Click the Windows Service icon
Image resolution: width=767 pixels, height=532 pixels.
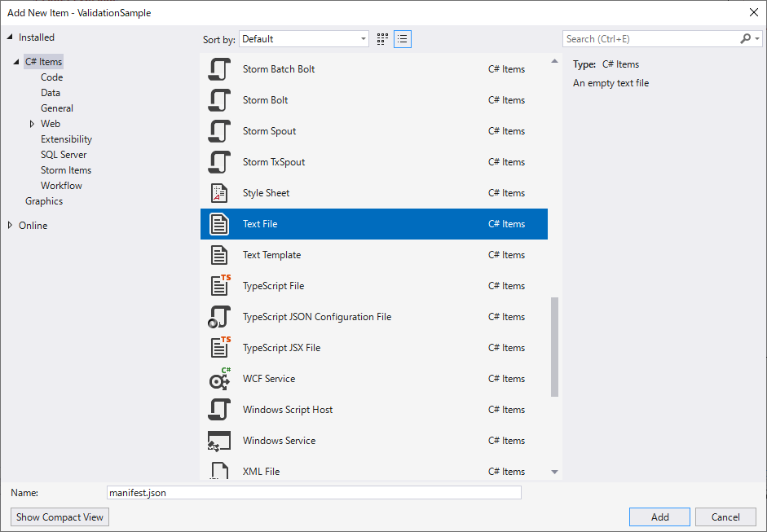pos(219,441)
